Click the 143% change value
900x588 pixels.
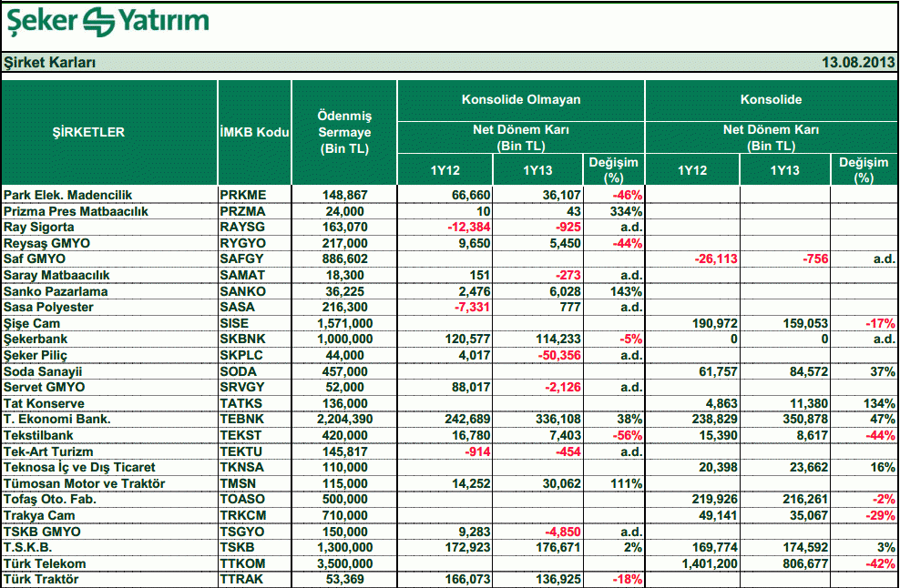(626, 291)
